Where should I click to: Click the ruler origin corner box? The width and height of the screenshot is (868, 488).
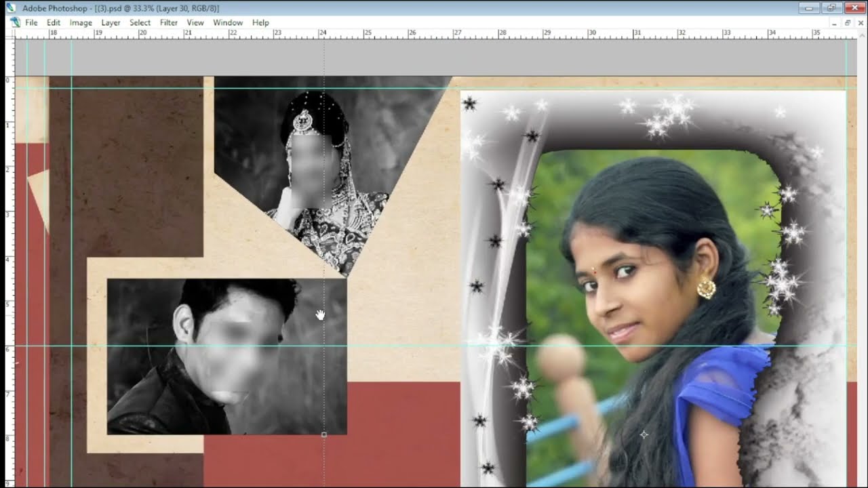coord(9,33)
